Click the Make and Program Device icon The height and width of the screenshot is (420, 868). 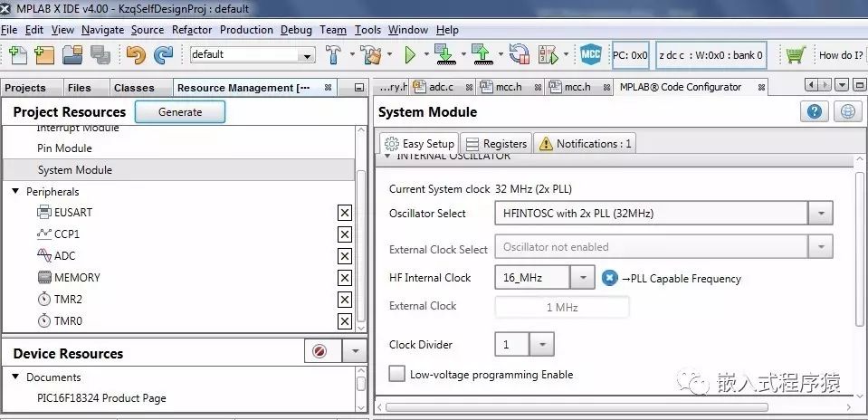coord(444,55)
